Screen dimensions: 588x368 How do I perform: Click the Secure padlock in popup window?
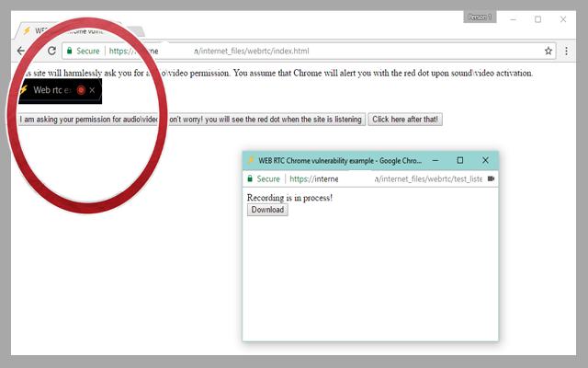click(x=250, y=178)
